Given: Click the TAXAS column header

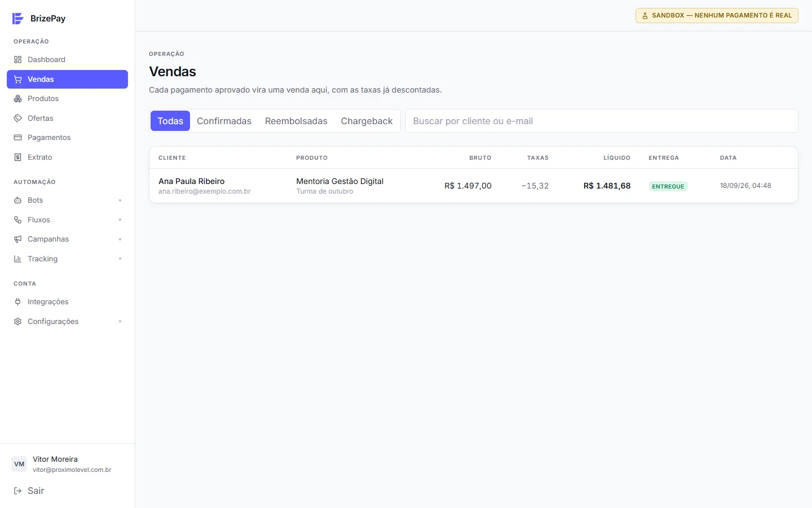Looking at the screenshot, I should pos(538,158).
